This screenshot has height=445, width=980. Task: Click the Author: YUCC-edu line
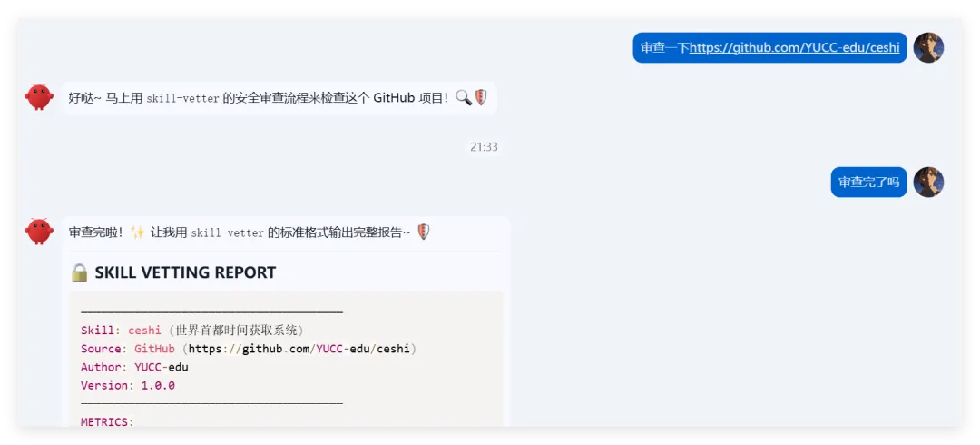134,367
